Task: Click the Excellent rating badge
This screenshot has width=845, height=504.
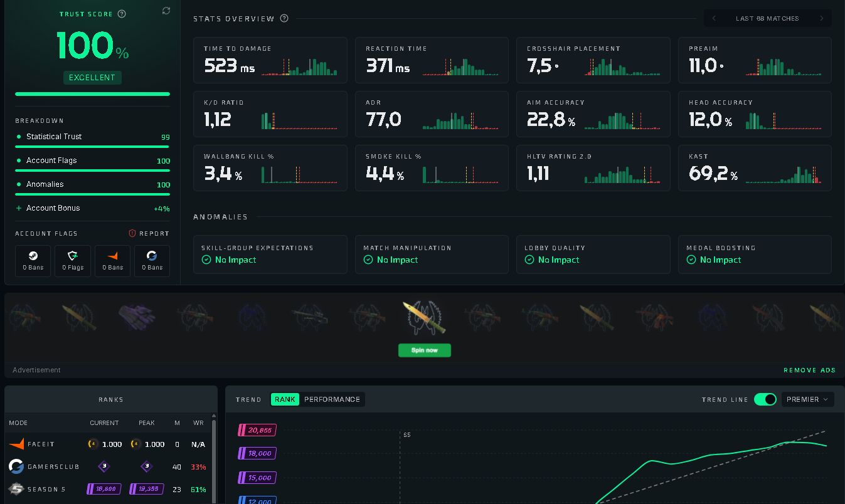Action: point(92,78)
